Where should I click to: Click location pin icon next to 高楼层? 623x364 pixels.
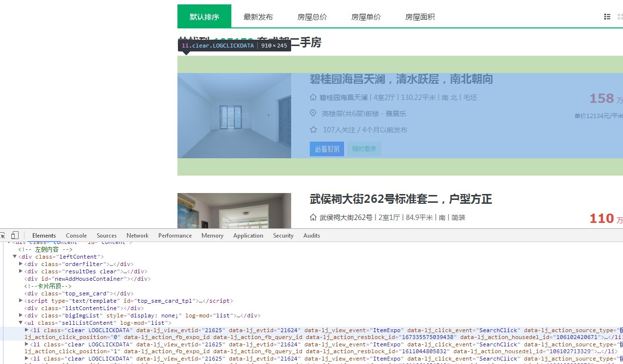(313, 114)
